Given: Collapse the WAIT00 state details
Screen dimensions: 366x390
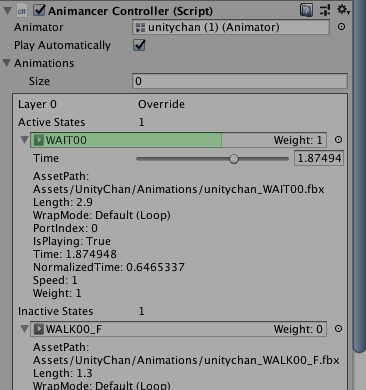Looking at the screenshot, I should click(x=24, y=140).
